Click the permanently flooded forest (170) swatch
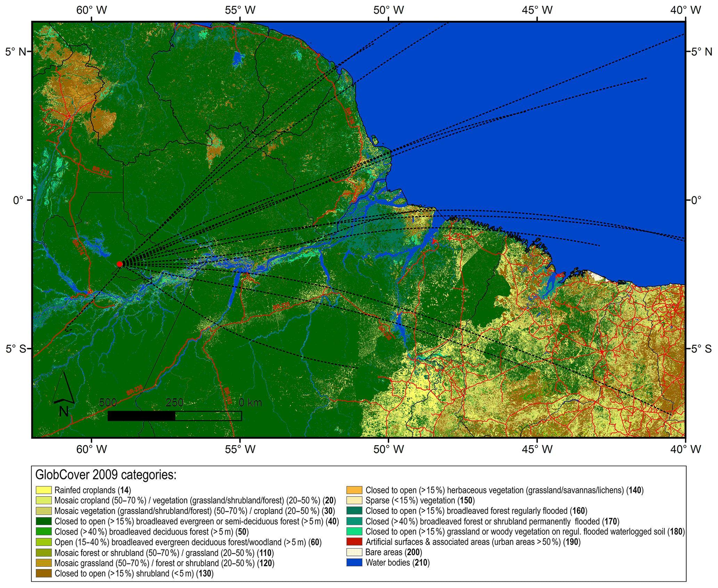The height and width of the screenshot is (588, 718). point(354,521)
